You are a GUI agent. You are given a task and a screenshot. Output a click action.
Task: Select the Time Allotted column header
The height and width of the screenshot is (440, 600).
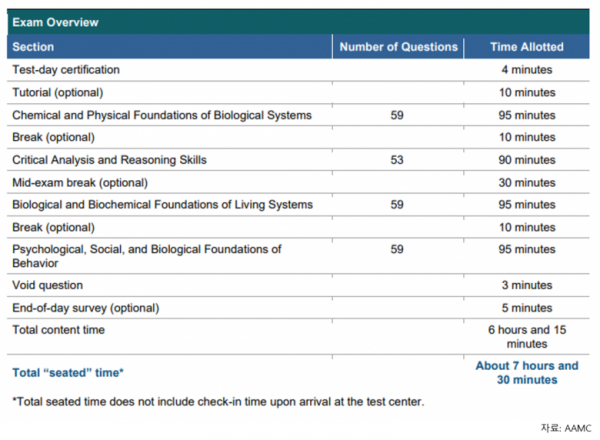click(x=527, y=47)
